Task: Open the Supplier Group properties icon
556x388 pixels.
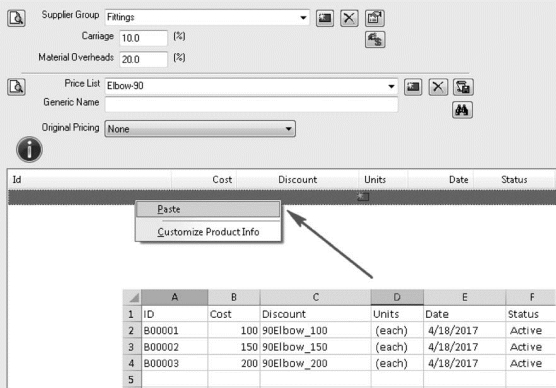Action: coord(375,18)
